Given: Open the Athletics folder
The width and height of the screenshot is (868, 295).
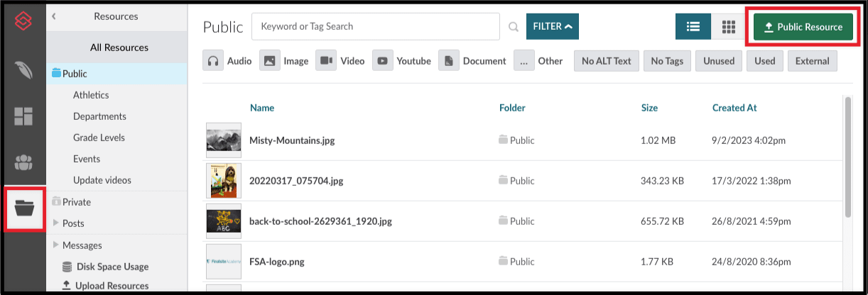Looking at the screenshot, I should click(91, 95).
